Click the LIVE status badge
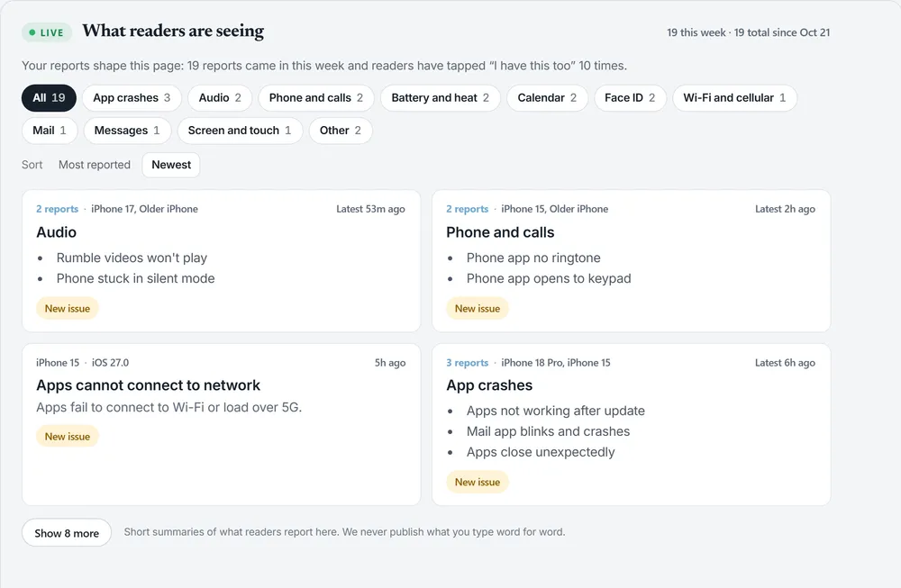This screenshot has height=588, width=901. [x=47, y=32]
